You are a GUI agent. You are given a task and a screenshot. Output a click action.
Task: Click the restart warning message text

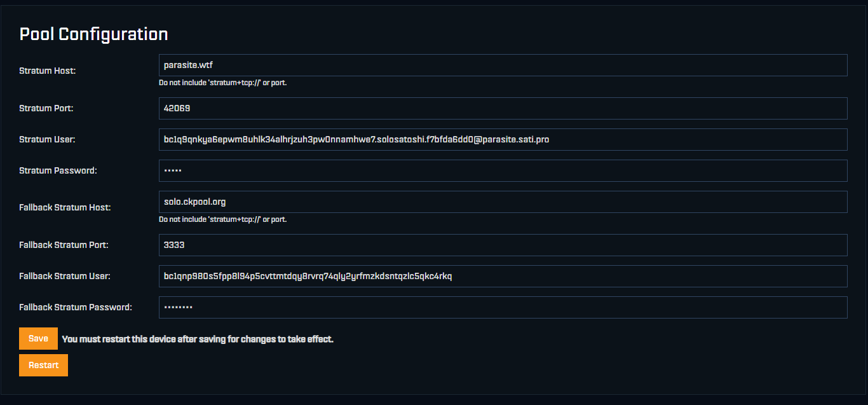(x=198, y=339)
